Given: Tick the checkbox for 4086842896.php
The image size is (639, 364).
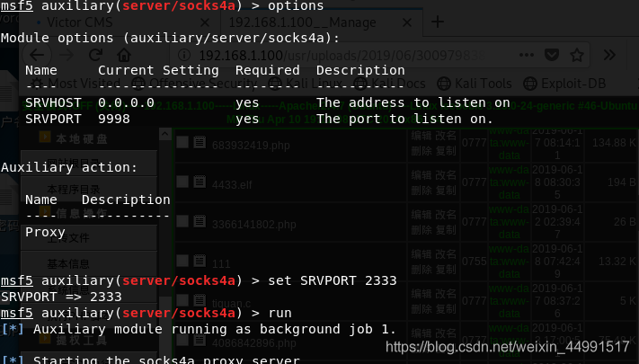Looking at the screenshot, I should [182, 340].
